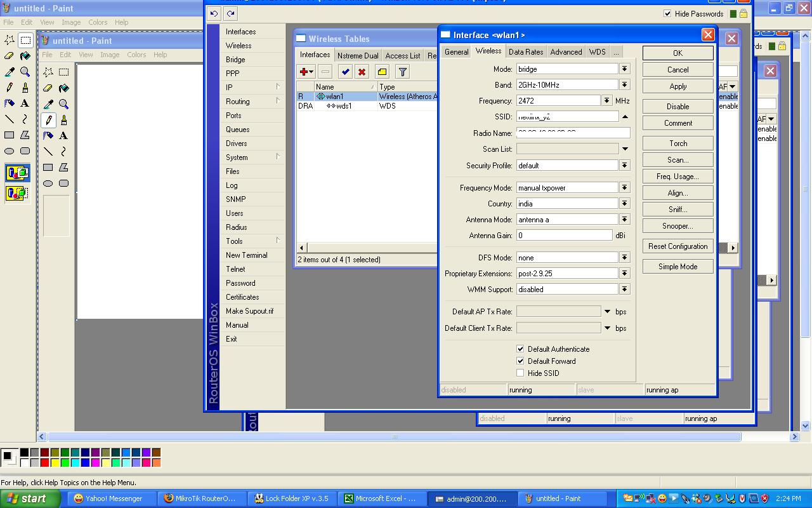Click the blue checkmark Enable icon

click(345, 72)
